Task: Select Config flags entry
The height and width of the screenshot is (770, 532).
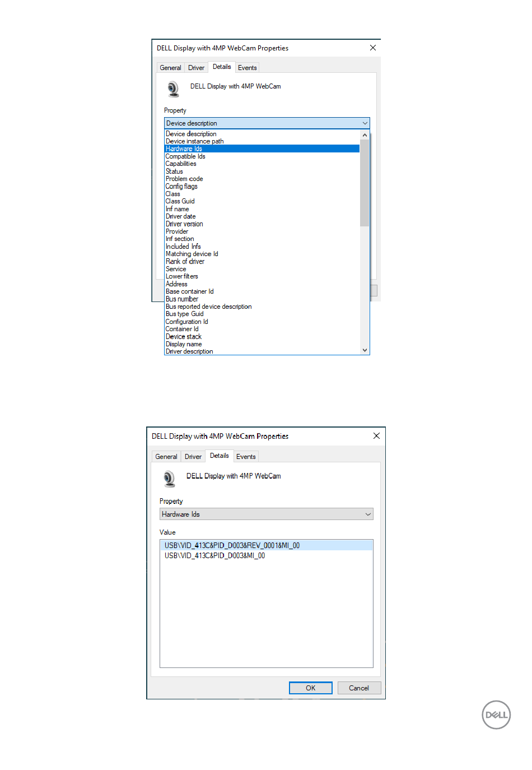Action: pos(262,186)
